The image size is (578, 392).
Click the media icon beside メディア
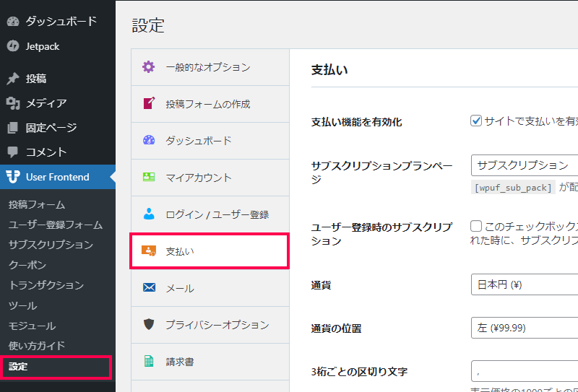(x=13, y=103)
